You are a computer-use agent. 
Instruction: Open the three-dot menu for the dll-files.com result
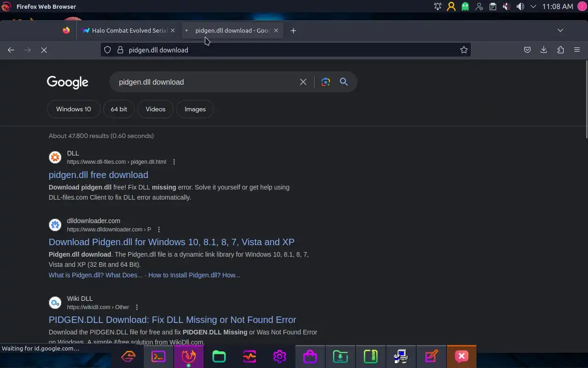(174, 162)
